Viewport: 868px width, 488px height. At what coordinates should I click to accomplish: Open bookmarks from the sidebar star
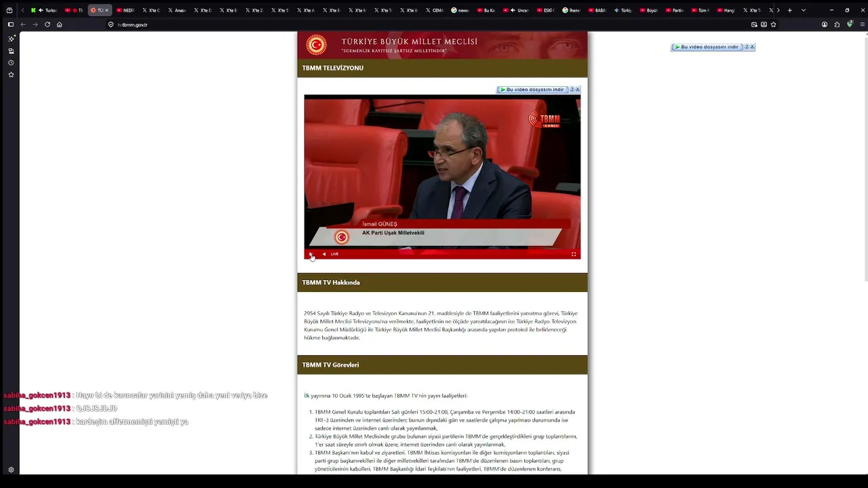pyautogui.click(x=11, y=75)
